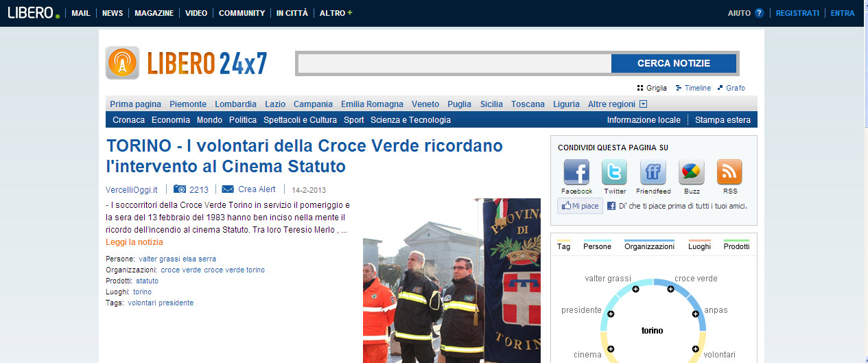Click inside the news search field
The height and width of the screenshot is (363, 868).
(455, 63)
